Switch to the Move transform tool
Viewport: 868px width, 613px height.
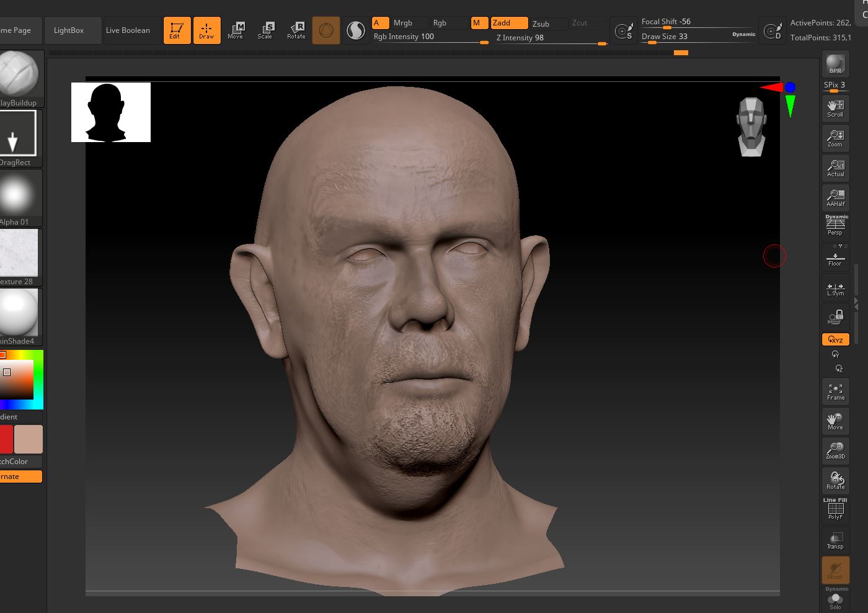[x=236, y=30]
